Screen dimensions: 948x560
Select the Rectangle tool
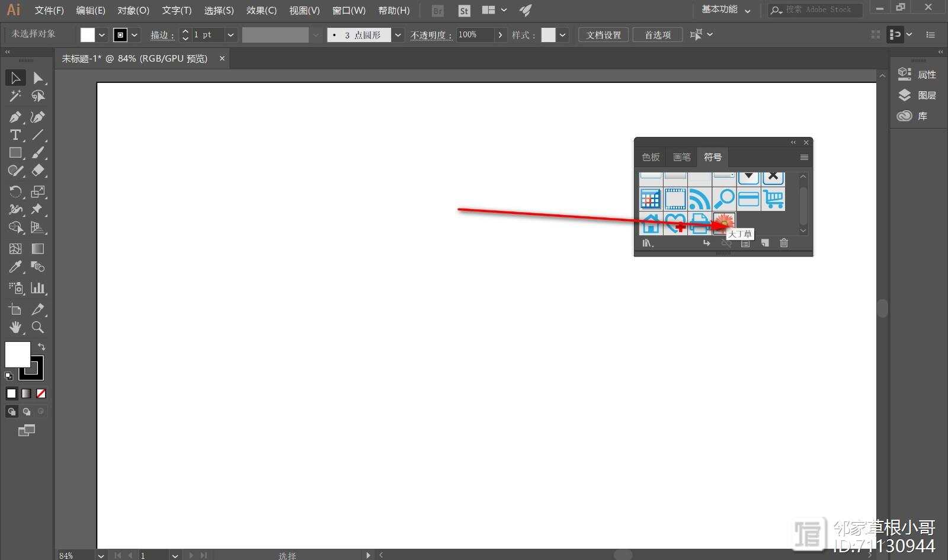click(15, 152)
